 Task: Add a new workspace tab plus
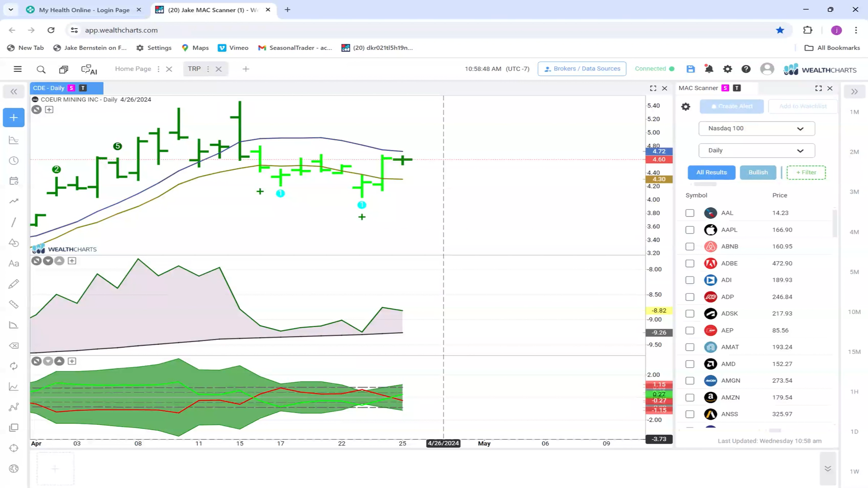click(246, 69)
